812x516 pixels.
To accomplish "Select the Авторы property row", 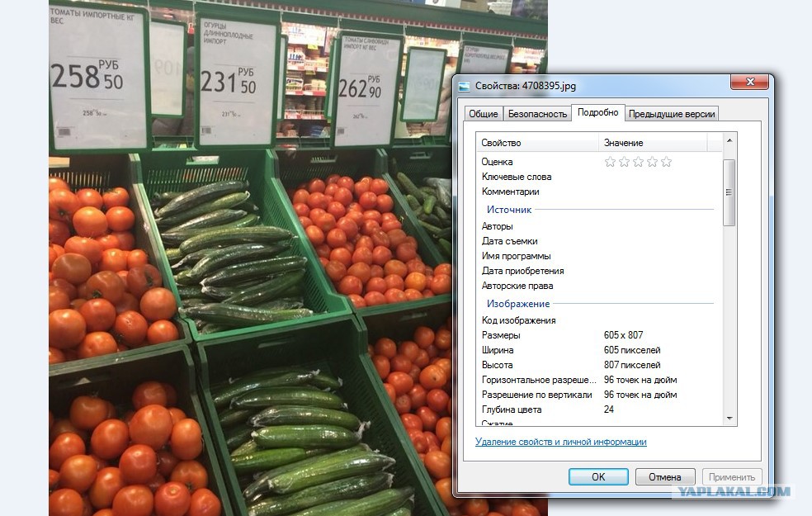I will click(x=599, y=226).
